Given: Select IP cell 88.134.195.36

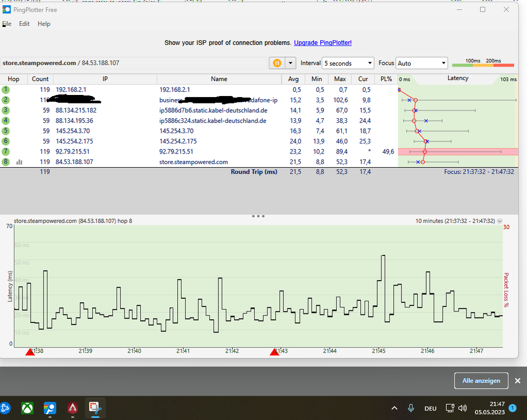Looking at the screenshot, I should click(74, 120).
